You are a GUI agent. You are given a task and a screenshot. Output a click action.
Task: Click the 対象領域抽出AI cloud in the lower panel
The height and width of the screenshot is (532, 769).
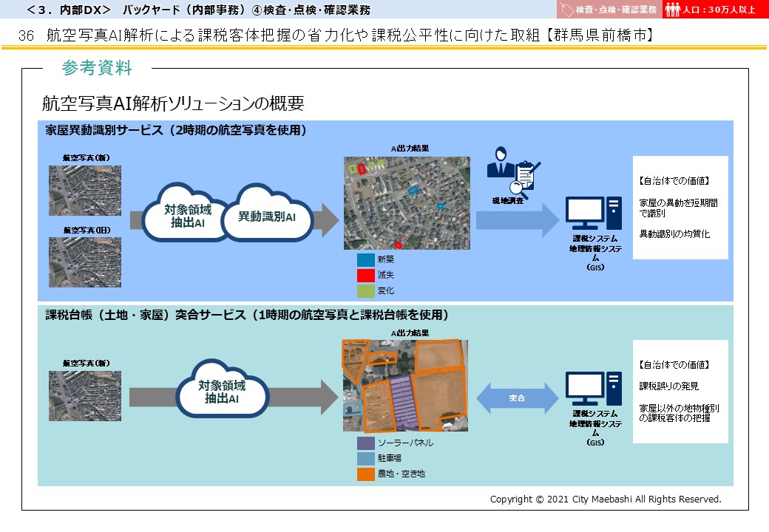coord(222,389)
